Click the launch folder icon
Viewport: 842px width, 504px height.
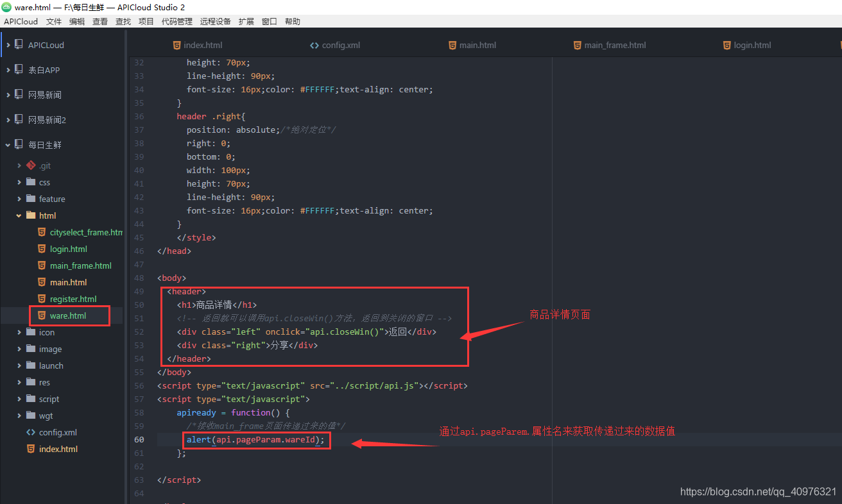click(30, 365)
